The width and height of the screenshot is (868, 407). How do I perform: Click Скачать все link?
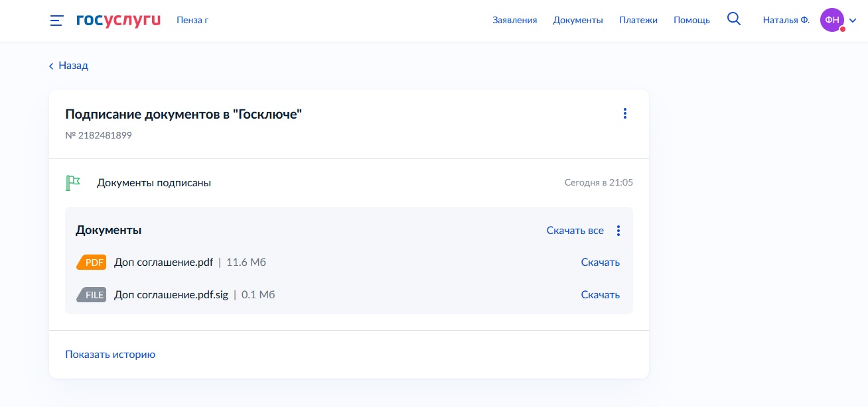point(575,231)
